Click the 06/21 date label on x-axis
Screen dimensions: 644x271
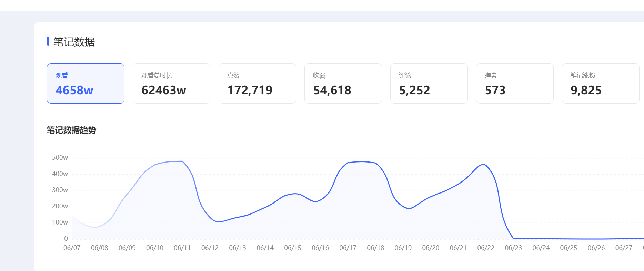458,248
